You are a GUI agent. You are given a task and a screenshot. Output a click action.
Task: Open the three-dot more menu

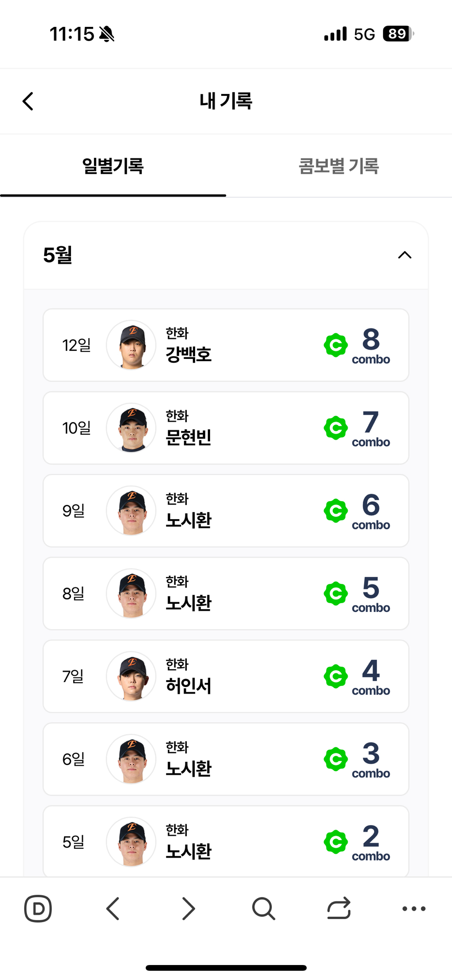pyautogui.click(x=414, y=908)
